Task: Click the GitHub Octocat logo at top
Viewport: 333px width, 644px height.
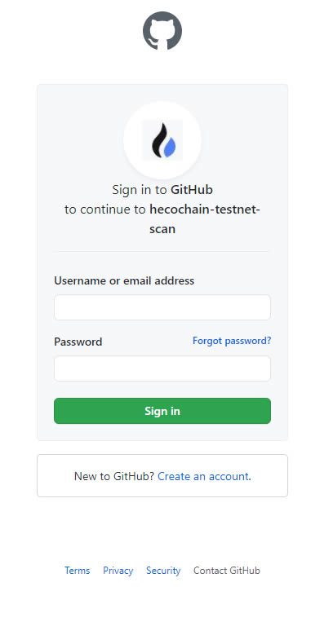Action: click(x=162, y=31)
